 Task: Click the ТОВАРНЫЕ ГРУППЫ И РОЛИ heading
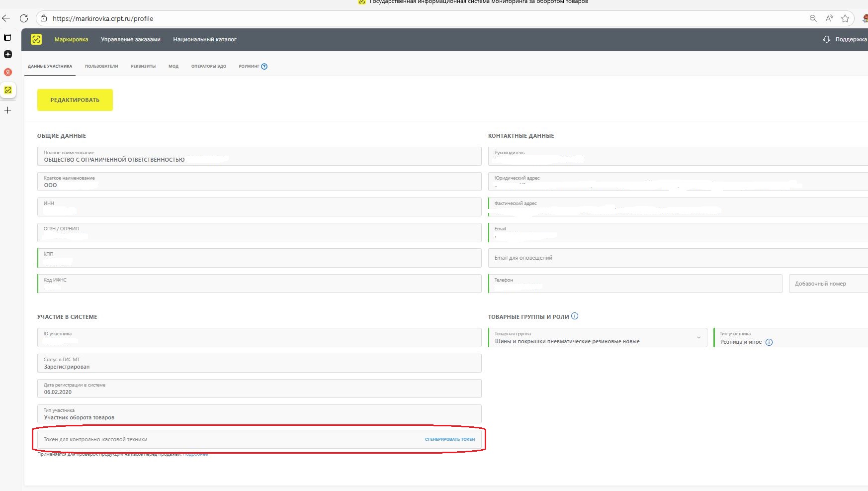528,317
